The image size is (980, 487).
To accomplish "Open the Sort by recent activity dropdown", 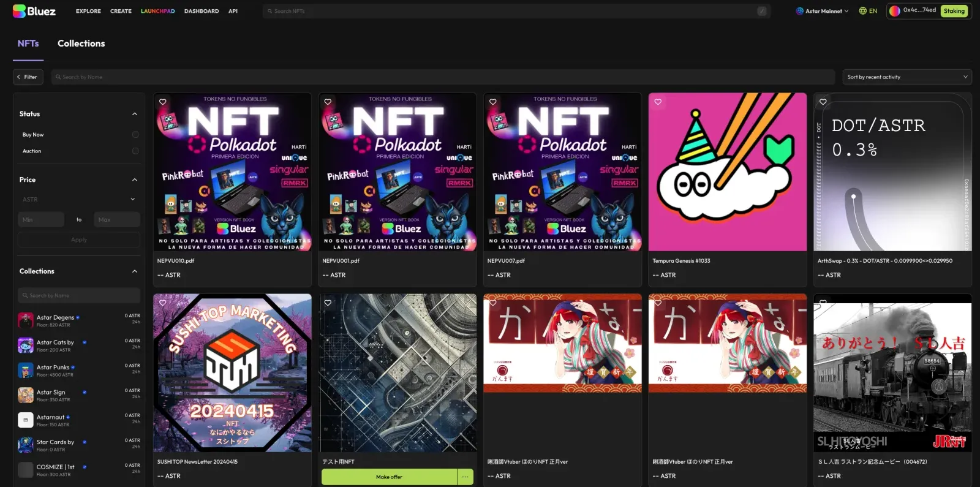I will click(907, 77).
